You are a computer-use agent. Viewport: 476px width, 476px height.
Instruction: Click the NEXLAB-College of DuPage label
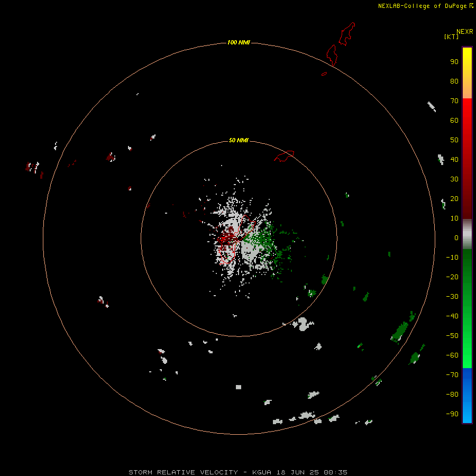tap(422, 6)
